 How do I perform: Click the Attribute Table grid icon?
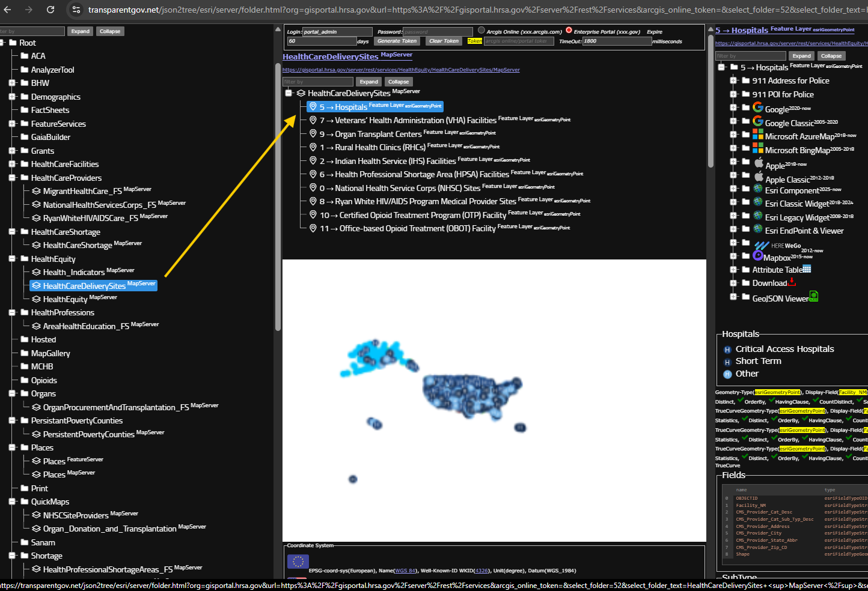click(807, 269)
